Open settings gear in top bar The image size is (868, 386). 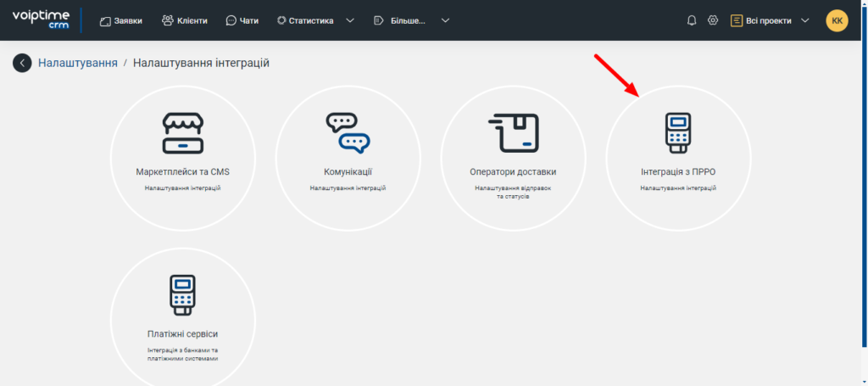(x=713, y=20)
